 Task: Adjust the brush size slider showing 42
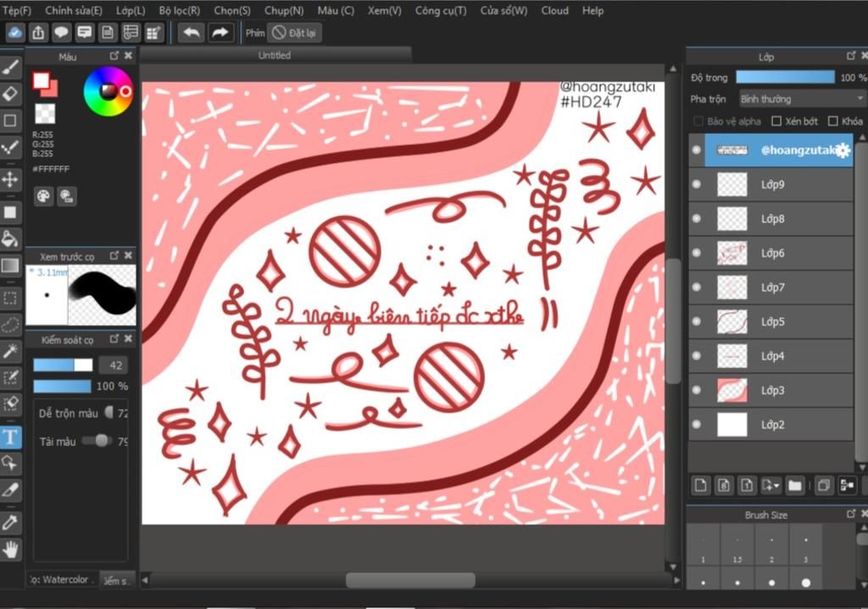(63, 365)
